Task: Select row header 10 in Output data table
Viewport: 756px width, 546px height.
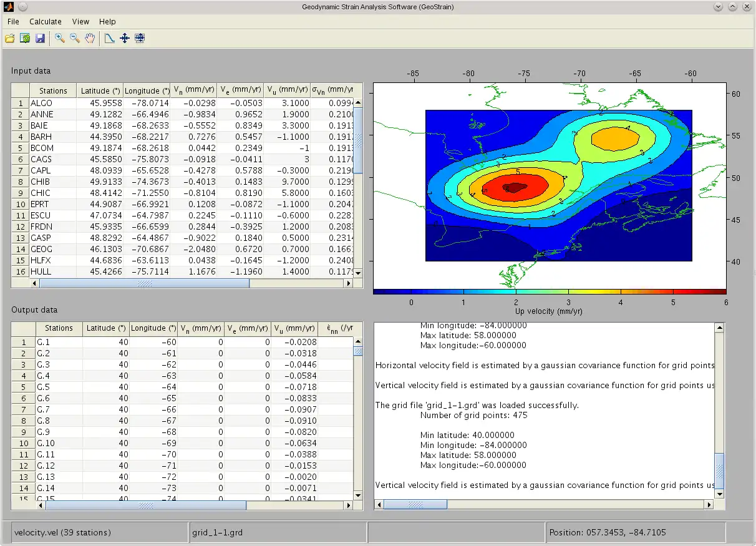Action: 24,443
